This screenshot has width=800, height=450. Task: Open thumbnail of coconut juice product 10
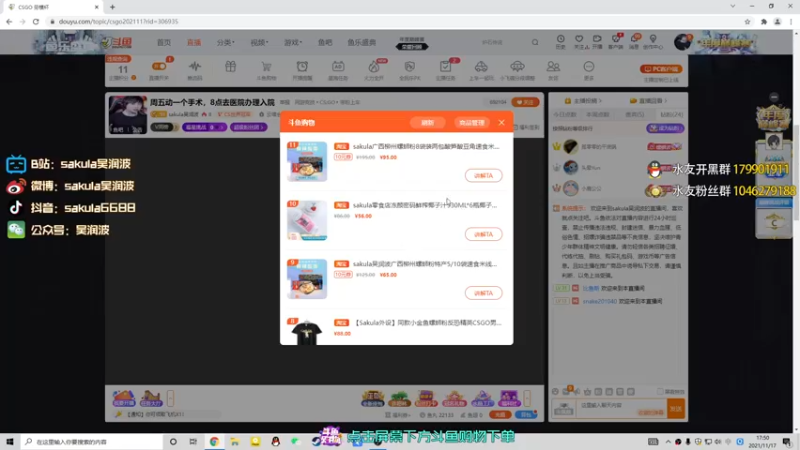pyautogui.click(x=307, y=220)
